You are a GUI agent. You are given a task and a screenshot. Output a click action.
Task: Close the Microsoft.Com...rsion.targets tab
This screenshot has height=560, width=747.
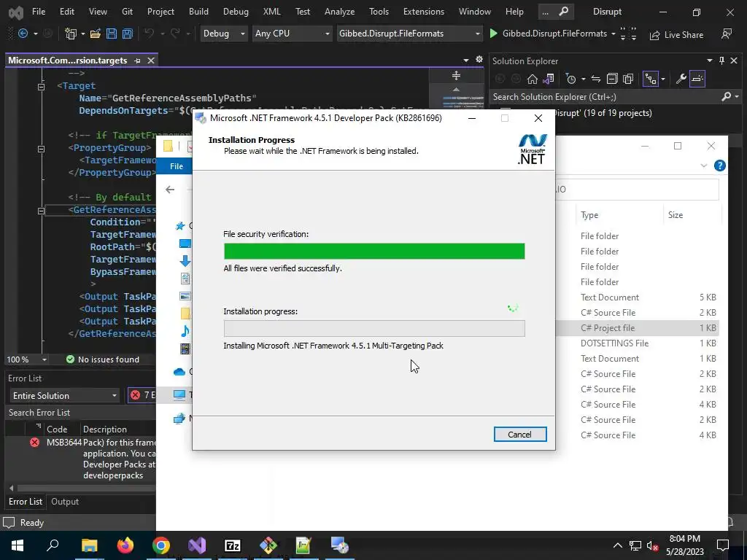[x=151, y=61]
